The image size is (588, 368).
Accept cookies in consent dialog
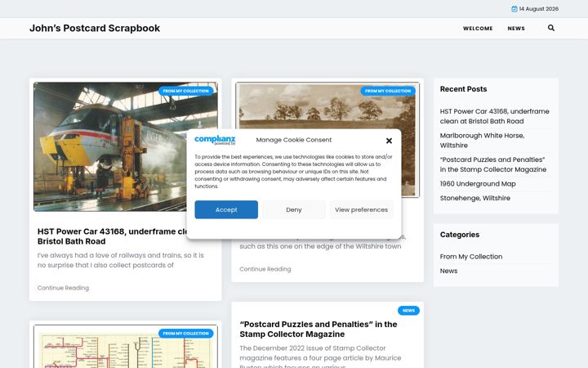point(226,209)
